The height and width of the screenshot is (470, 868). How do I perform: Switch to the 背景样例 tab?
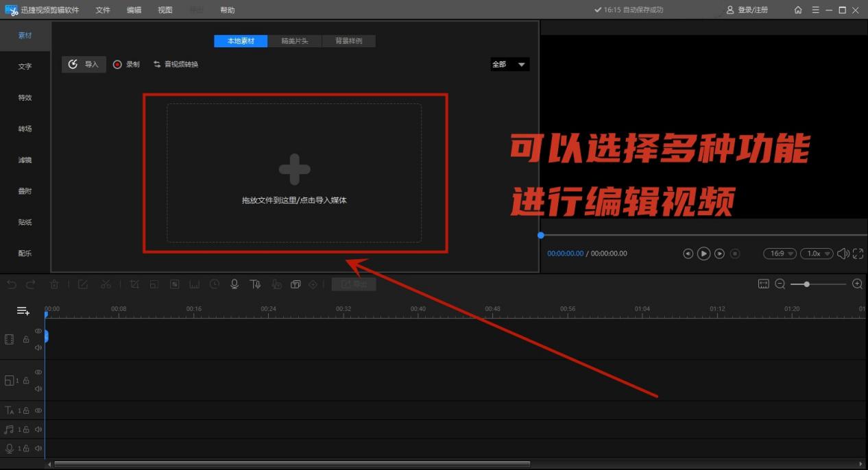click(x=349, y=41)
